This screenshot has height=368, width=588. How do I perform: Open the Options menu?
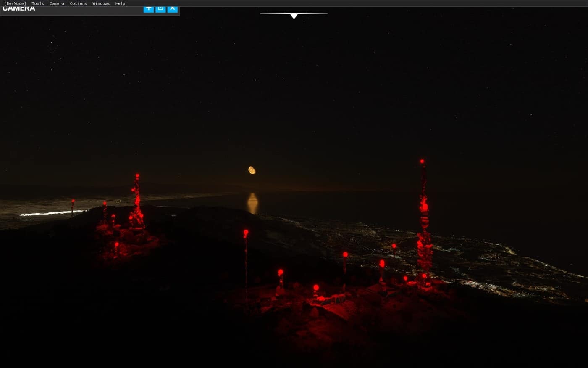coord(79,3)
